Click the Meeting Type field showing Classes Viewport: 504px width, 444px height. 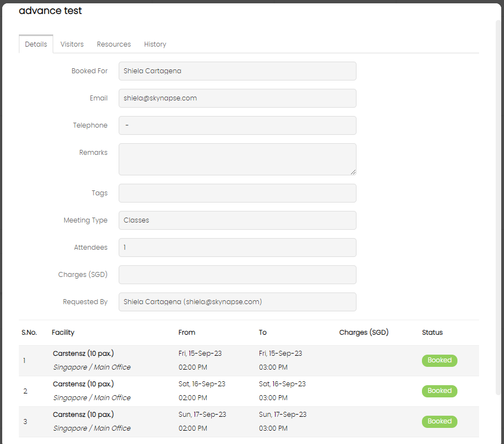pos(237,220)
